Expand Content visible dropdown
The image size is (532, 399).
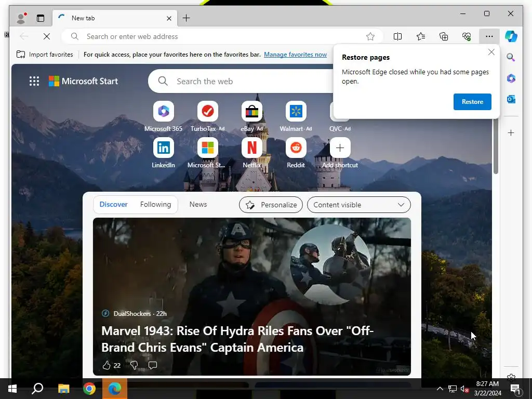[359, 205]
